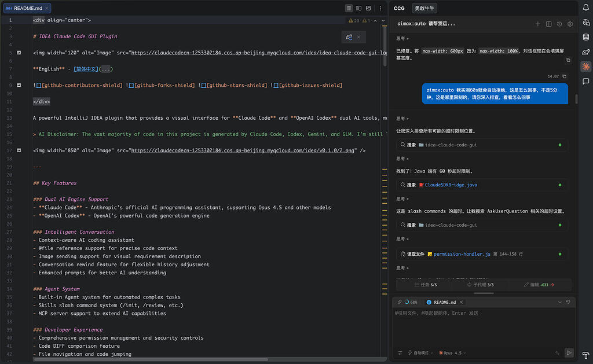The width and height of the screenshot is (593, 364).
Task: Open the 任务 5/5 tasks tab
Action: pyautogui.click(x=426, y=285)
